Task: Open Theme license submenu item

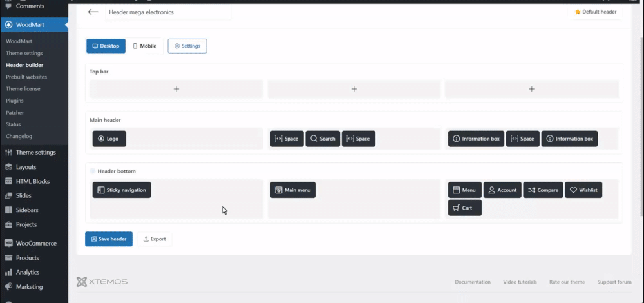Action: [23, 88]
